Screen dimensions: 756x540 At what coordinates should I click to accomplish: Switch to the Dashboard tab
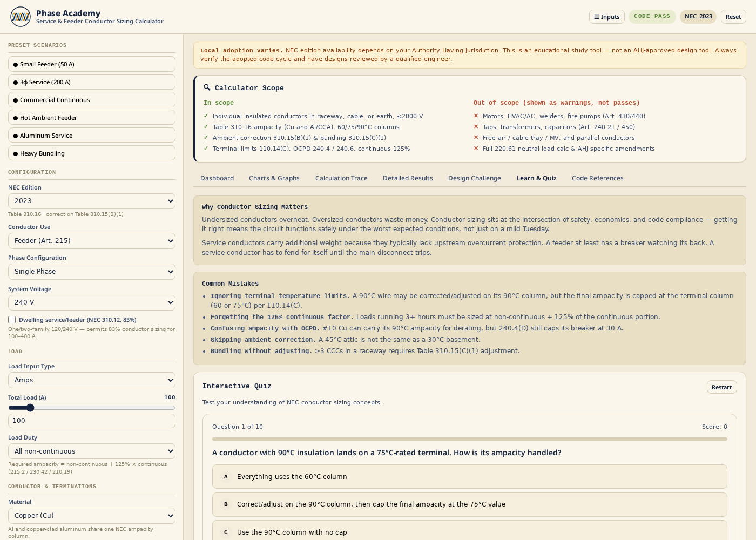point(217,178)
